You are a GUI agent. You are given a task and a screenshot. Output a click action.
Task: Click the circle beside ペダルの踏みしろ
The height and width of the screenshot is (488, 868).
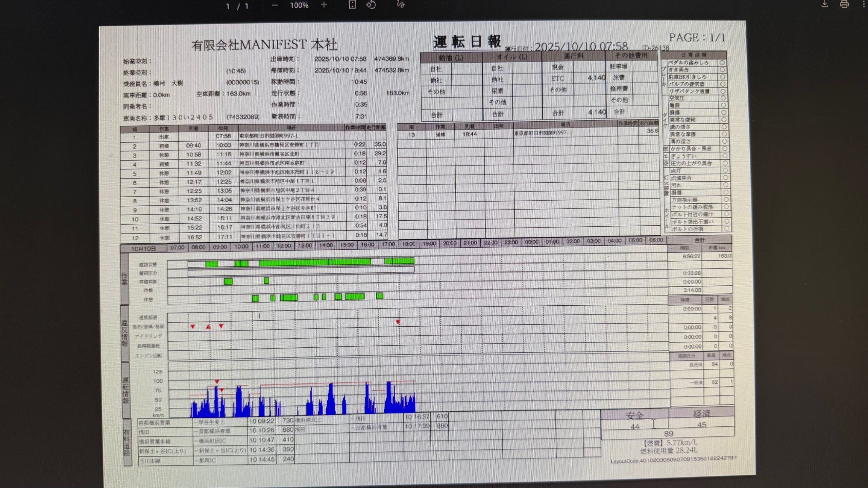click(722, 63)
